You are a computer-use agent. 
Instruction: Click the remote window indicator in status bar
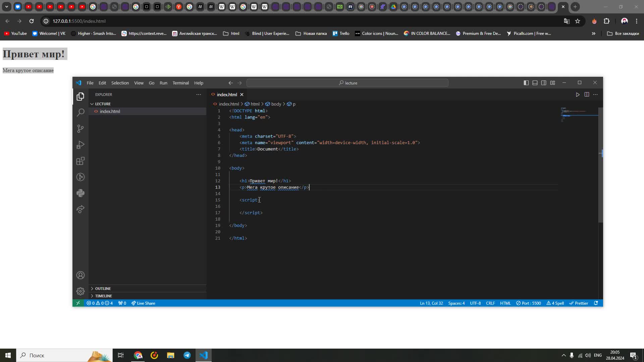pos(78,303)
